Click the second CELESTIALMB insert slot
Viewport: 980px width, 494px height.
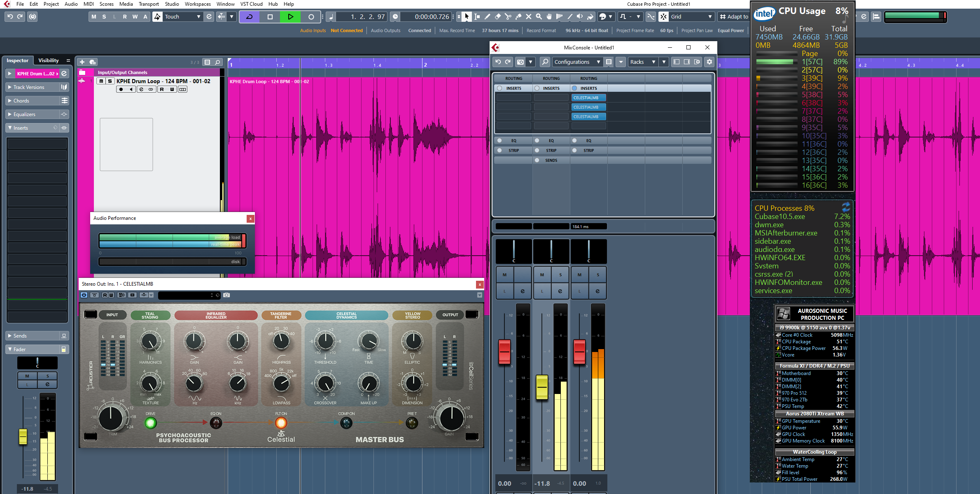pyautogui.click(x=588, y=107)
